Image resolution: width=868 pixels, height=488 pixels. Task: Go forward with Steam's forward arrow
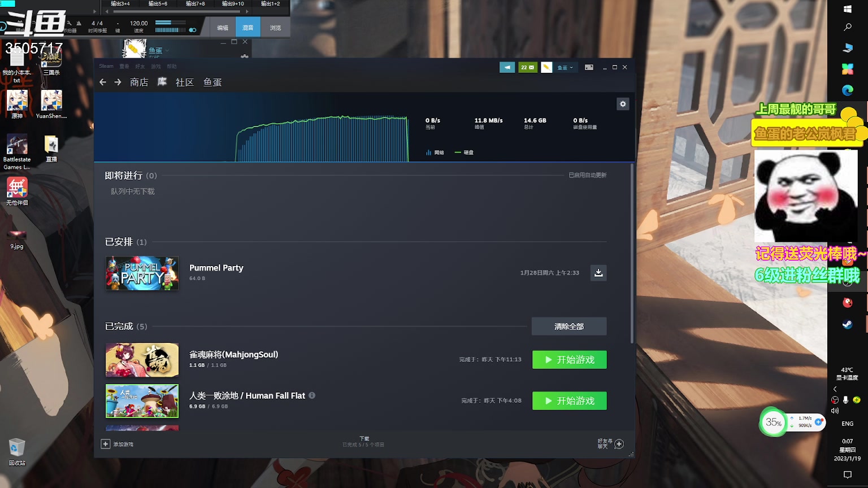point(118,82)
